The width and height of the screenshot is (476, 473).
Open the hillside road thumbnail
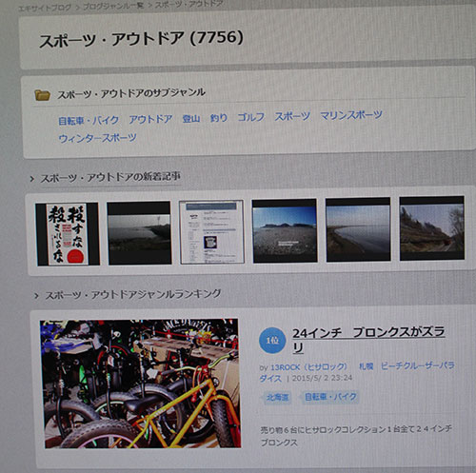tap(432, 228)
